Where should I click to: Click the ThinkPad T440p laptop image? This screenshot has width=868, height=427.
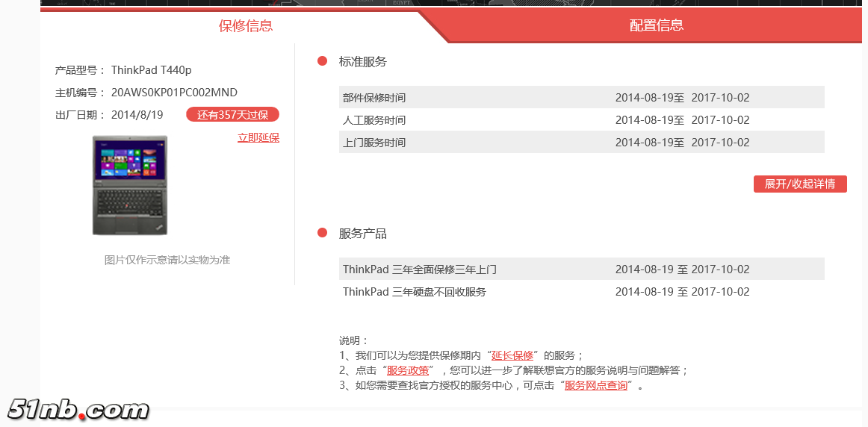pos(130,185)
